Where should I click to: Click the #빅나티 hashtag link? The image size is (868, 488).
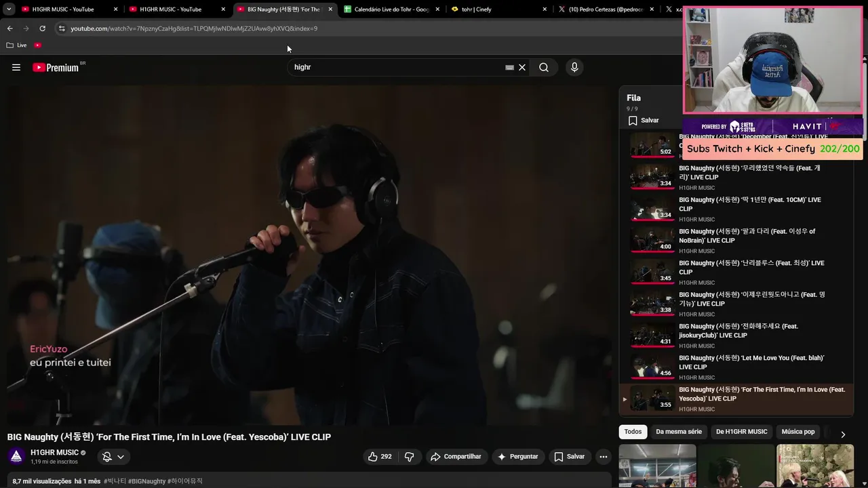click(115, 481)
